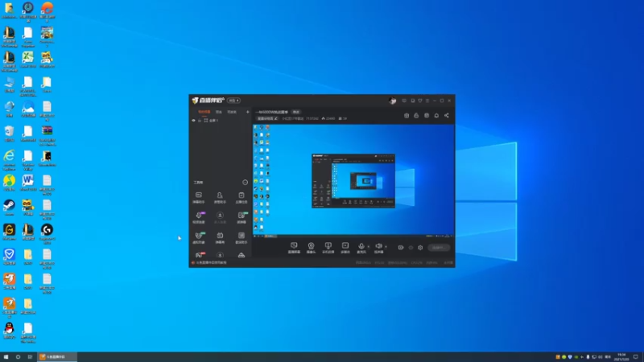Open the room manager assistant tool
Screen dimensions: 644x362
pos(220,197)
